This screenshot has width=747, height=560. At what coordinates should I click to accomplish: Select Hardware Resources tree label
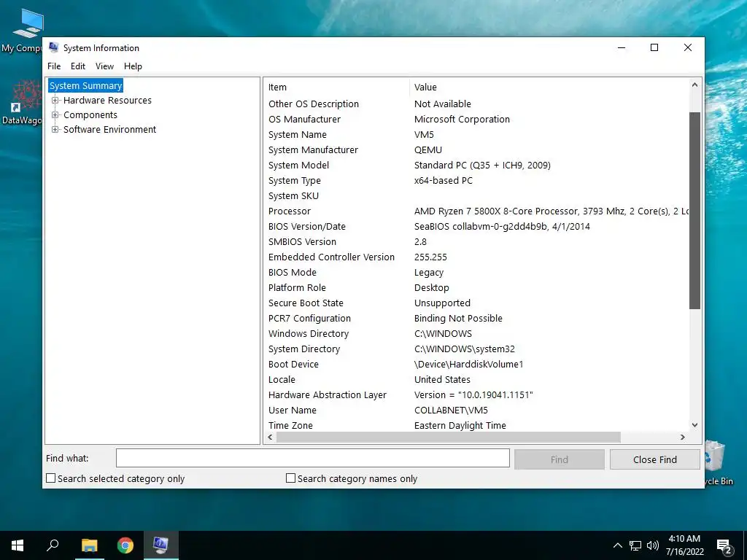tap(107, 101)
